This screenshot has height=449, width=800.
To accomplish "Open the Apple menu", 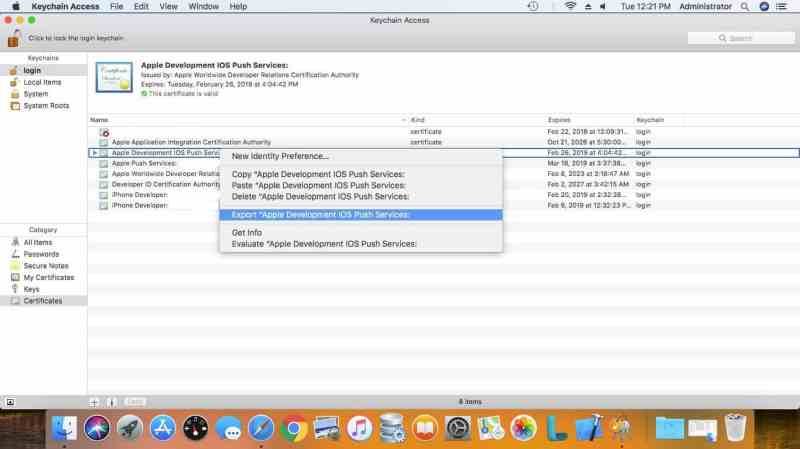I will pyautogui.click(x=16, y=7).
